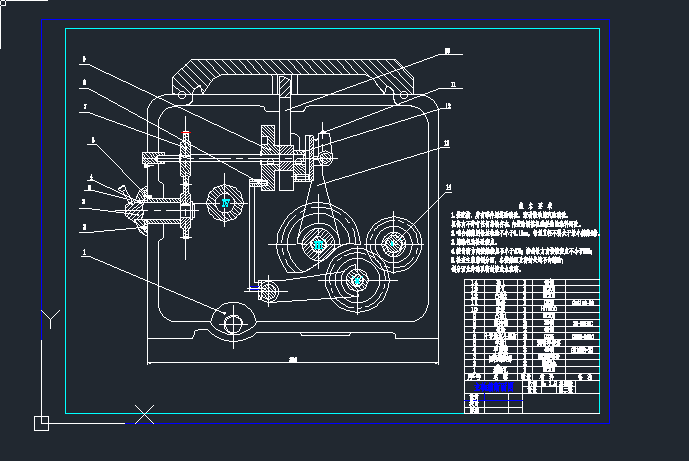Click the circular hole in the housing base
Viewport: 689px width, 461px height.
(233, 322)
